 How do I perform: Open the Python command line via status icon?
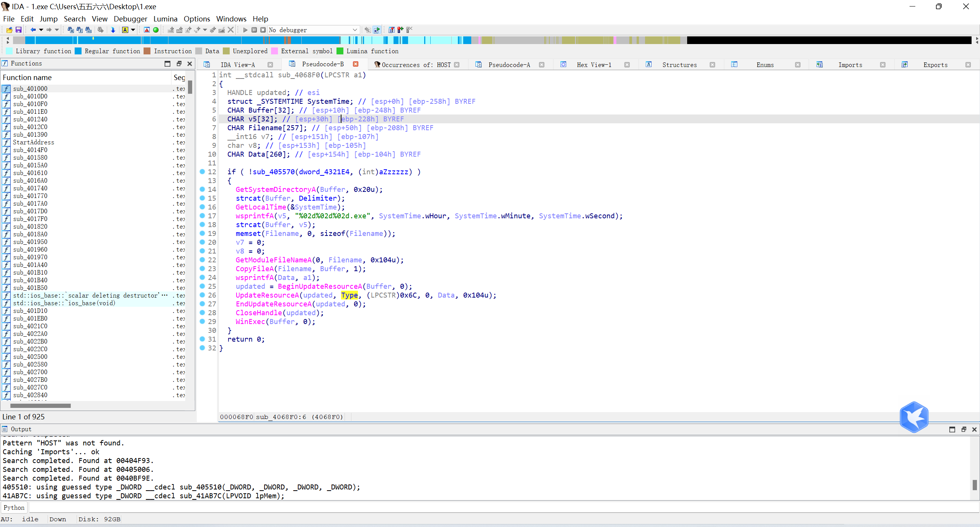click(x=14, y=507)
